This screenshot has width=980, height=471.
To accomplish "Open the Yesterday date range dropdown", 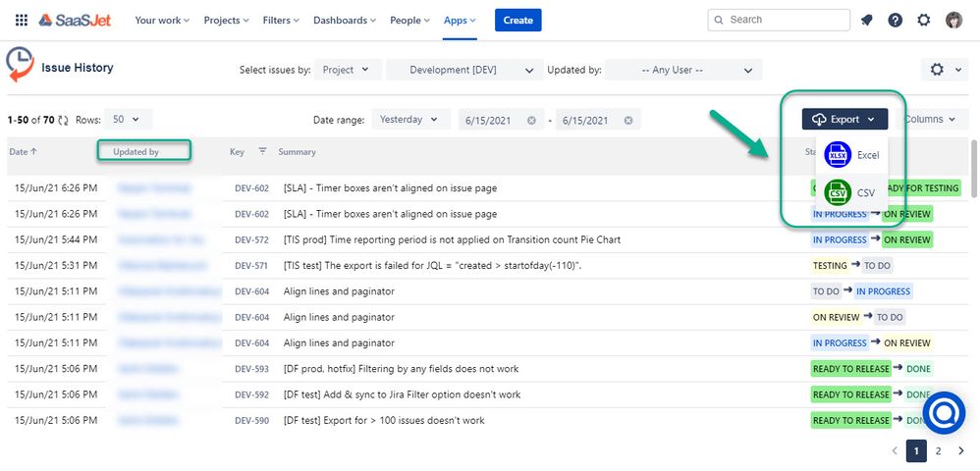I will pos(410,119).
